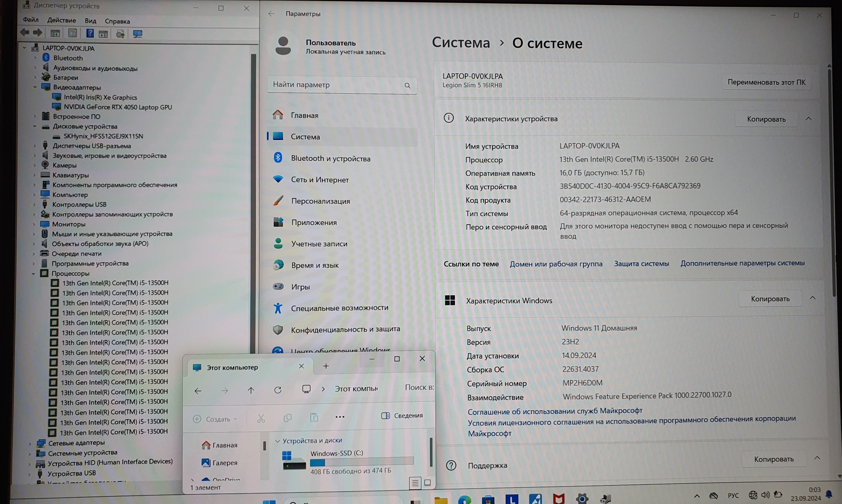Collapse the Процессоры tree node
The image size is (842, 504).
tap(34, 273)
